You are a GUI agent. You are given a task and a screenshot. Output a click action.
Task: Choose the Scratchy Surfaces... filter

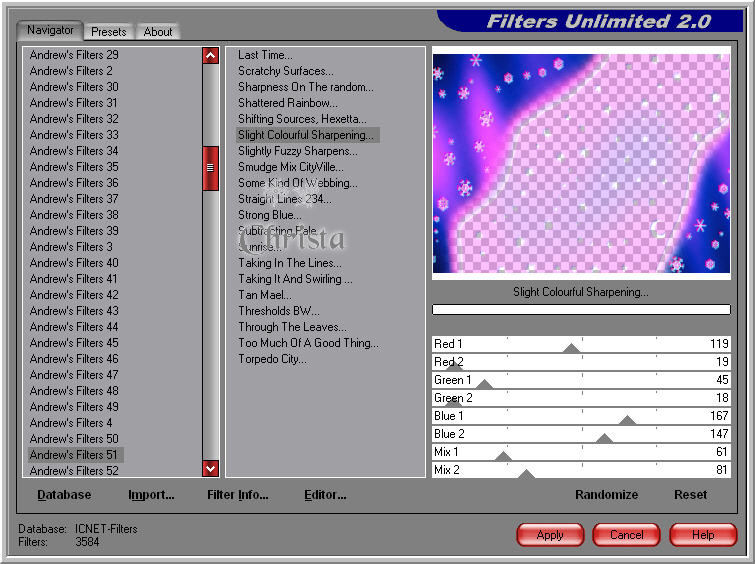tap(286, 71)
